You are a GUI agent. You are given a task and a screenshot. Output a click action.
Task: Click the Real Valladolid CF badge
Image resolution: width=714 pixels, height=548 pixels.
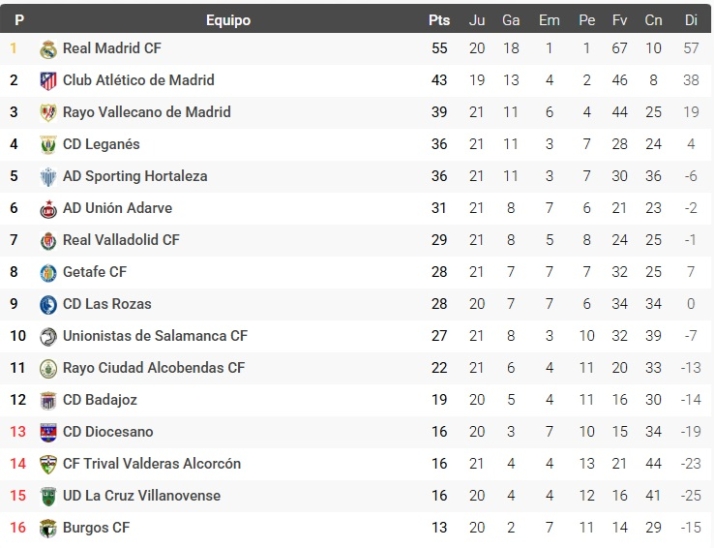coord(49,241)
